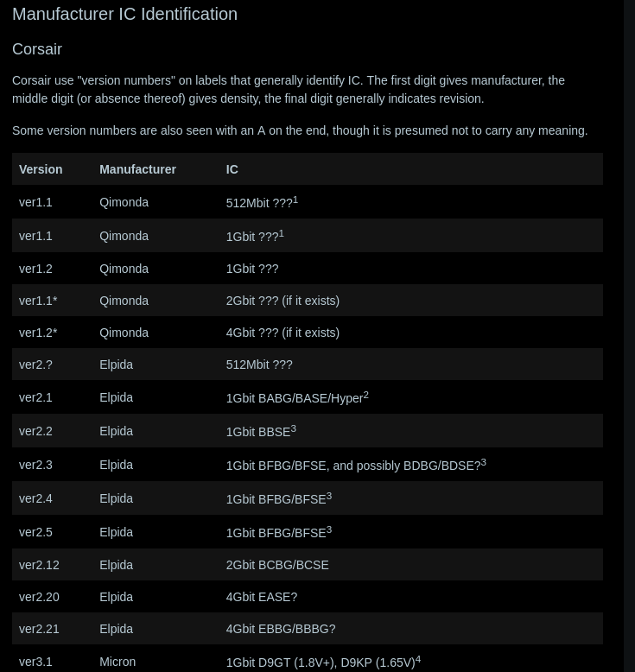Screen dimensions: 635x672
Task: Open footnote 3 after BDBG/BDSE? text
Action: pyautogui.click(x=484, y=462)
